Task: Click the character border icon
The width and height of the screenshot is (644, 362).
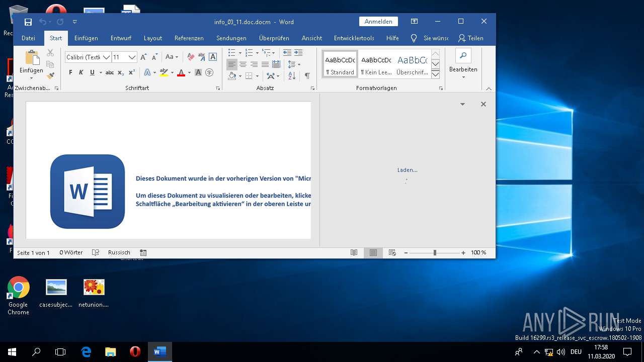Action: [x=213, y=57]
